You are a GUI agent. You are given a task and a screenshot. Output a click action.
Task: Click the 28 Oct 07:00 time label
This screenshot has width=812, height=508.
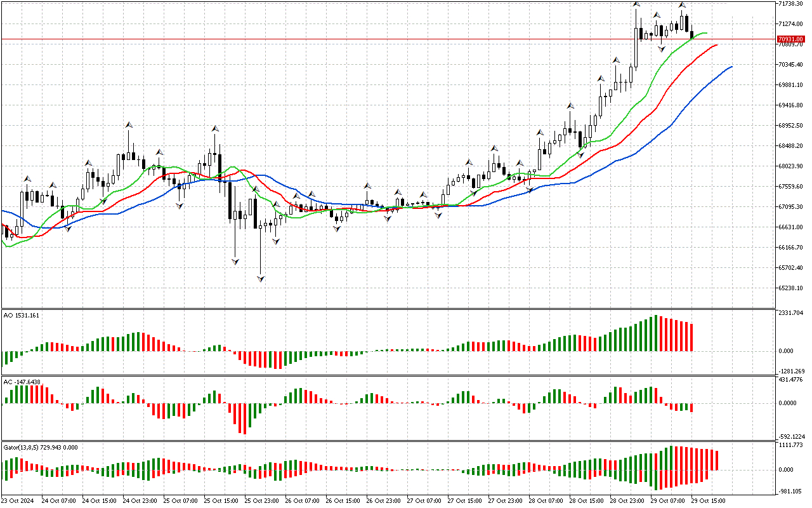pos(546,501)
